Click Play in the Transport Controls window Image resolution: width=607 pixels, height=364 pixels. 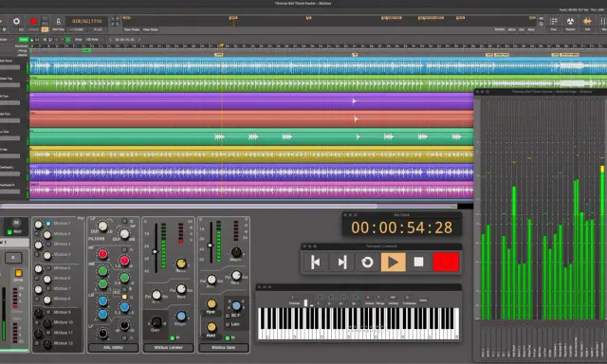click(393, 263)
